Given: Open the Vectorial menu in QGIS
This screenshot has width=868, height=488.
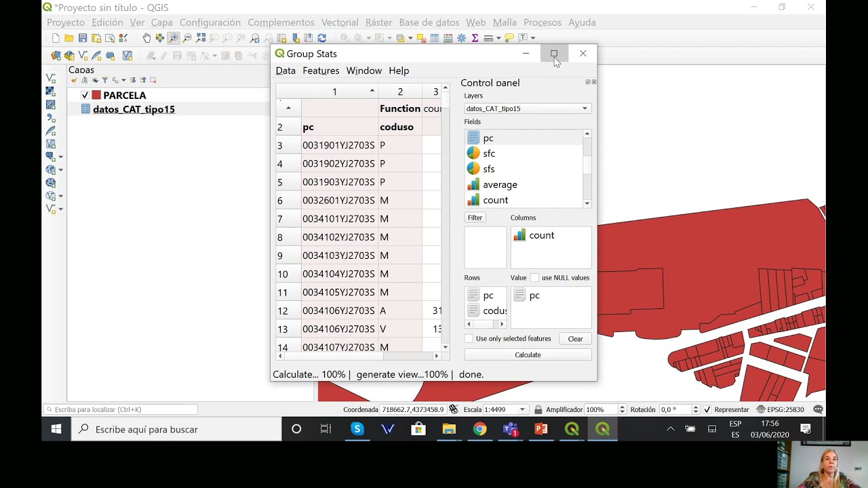Looking at the screenshot, I should pyautogui.click(x=340, y=22).
